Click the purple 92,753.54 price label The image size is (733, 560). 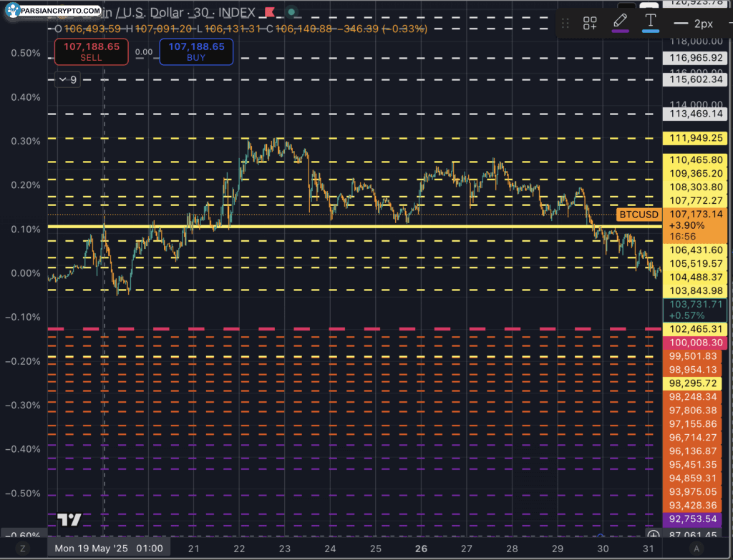(692, 519)
